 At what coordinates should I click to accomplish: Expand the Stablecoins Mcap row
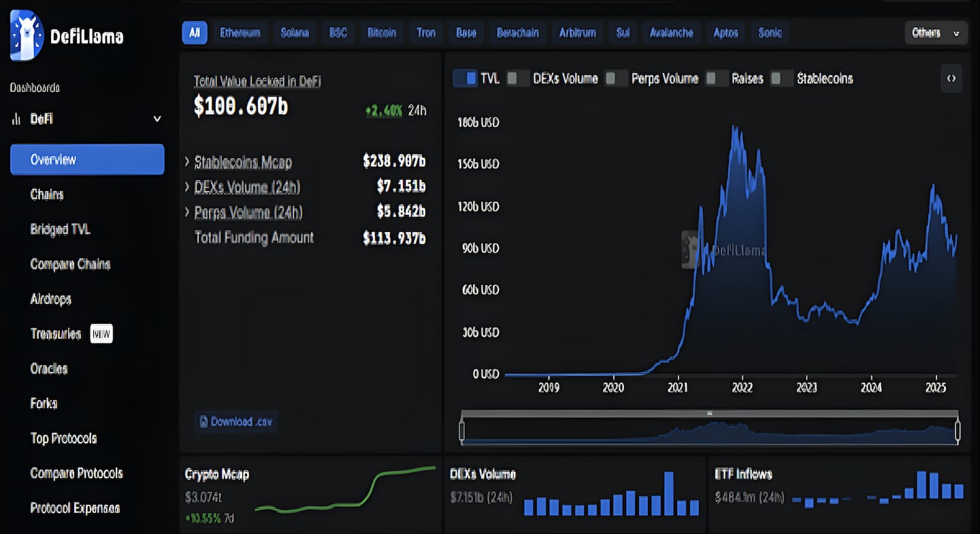tap(187, 162)
